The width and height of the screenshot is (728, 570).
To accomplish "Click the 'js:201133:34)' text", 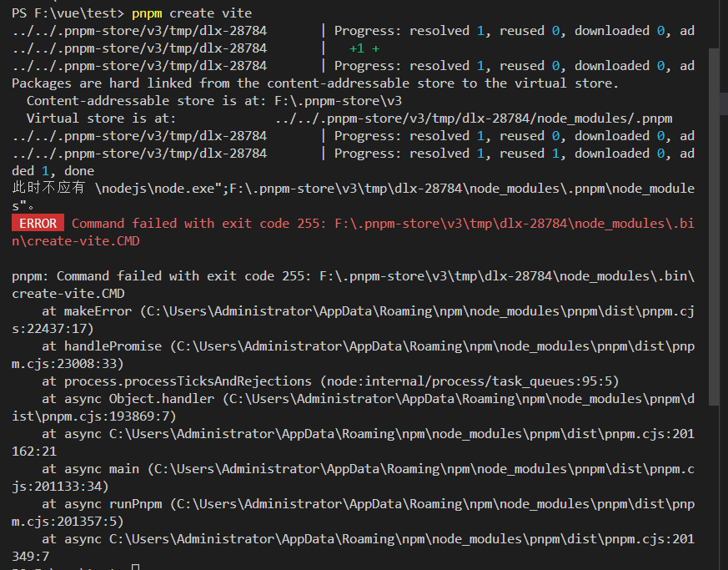I will click(x=60, y=487).
